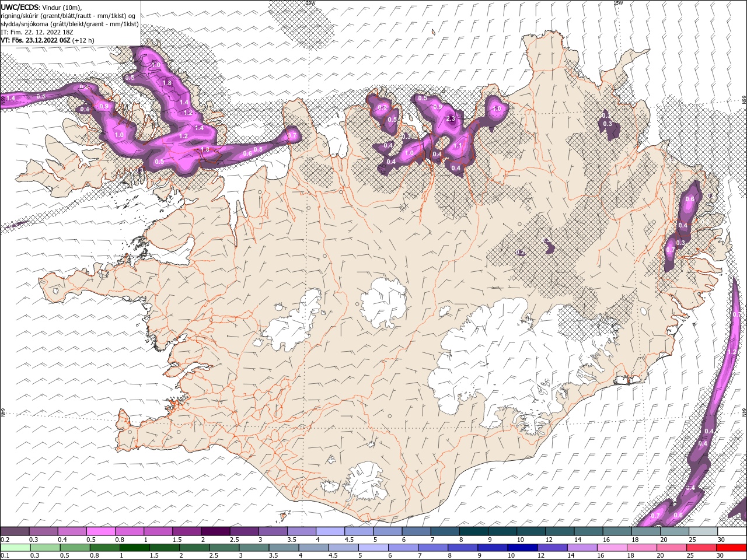This screenshot has width=747, height=560.
Task: Pick the blue rain swatch at 8
Action: coord(462,548)
